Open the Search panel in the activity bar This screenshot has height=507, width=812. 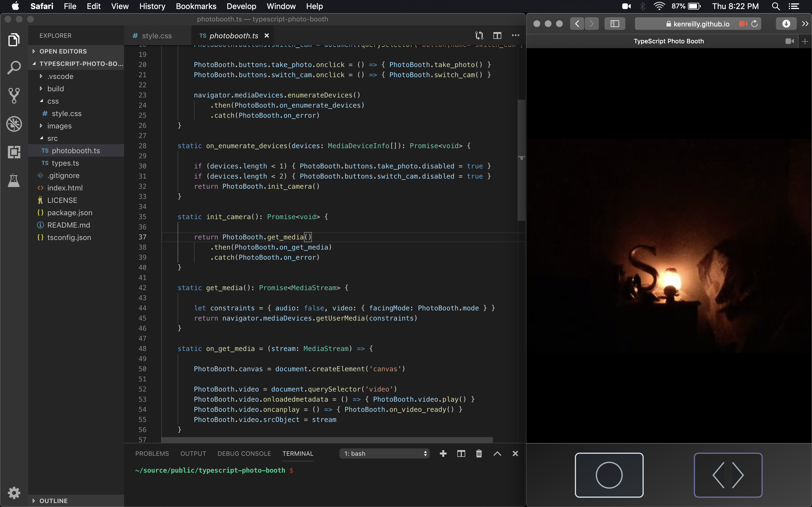coord(14,67)
